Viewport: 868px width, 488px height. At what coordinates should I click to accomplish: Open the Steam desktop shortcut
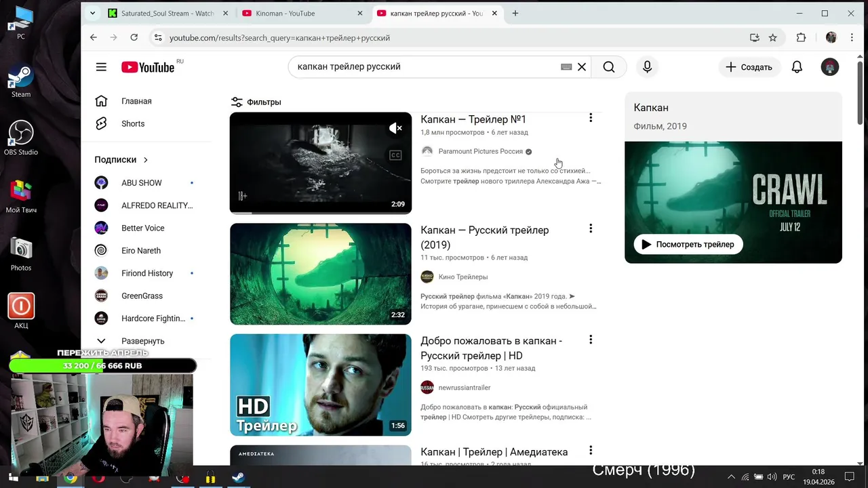click(21, 82)
